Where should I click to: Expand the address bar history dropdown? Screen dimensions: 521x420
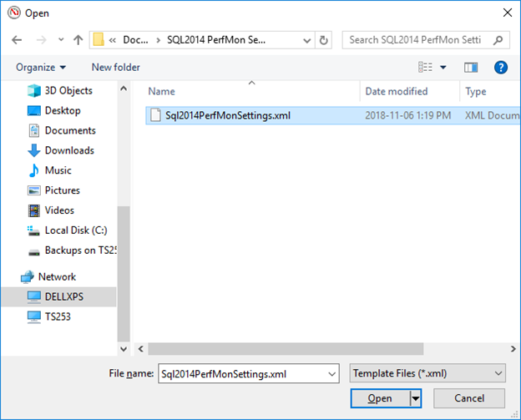(307, 40)
